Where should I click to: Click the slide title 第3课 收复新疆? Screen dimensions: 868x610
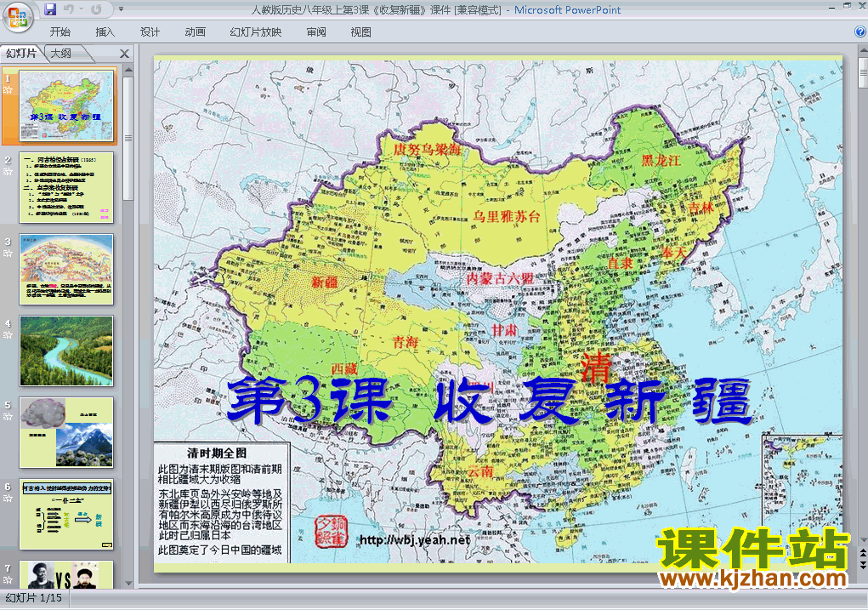[490, 401]
